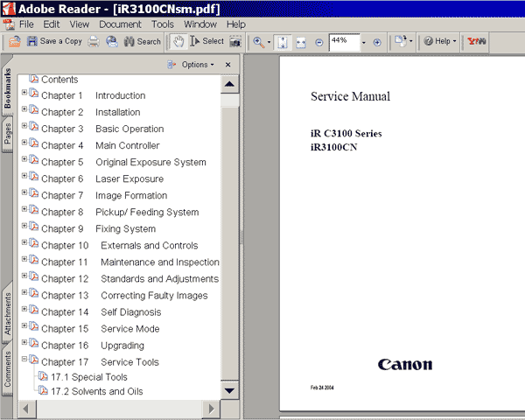Switch to the Comments side tab
Viewport: 525px width, 420px height.
click(7, 368)
